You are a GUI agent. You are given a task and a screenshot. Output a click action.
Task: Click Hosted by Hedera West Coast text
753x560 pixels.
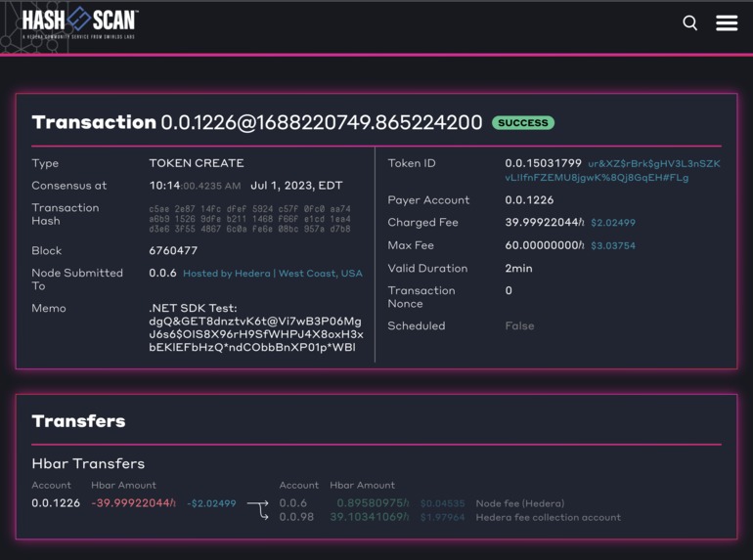click(x=272, y=274)
